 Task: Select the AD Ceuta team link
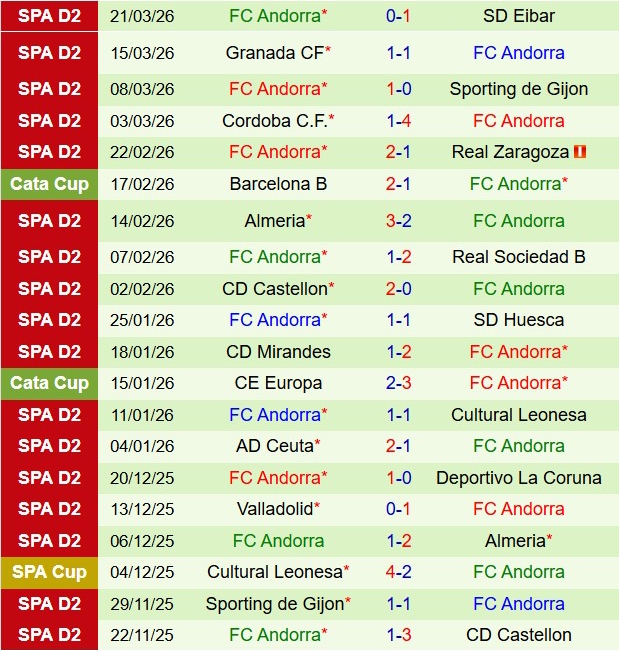(275, 446)
